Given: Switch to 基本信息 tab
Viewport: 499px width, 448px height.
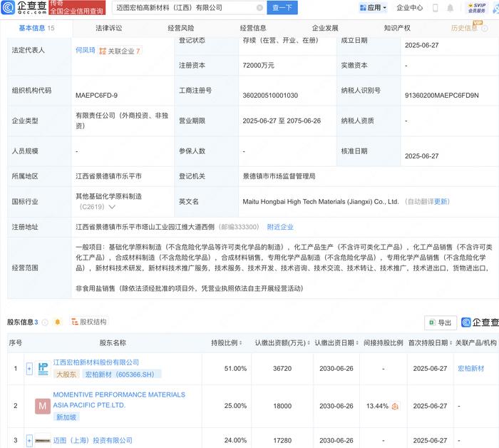Looking at the screenshot, I should pos(36,29).
